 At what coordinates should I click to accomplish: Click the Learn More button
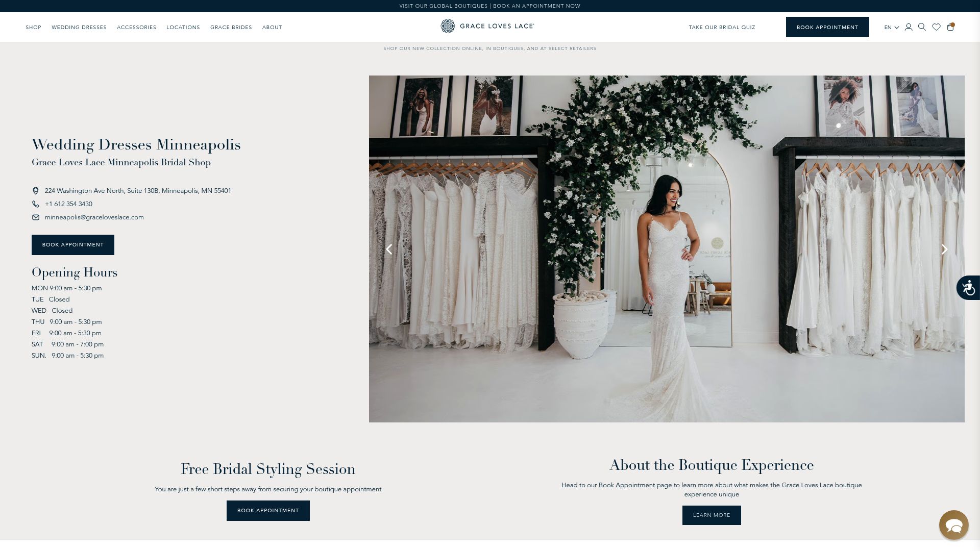(x=711, y=515)
